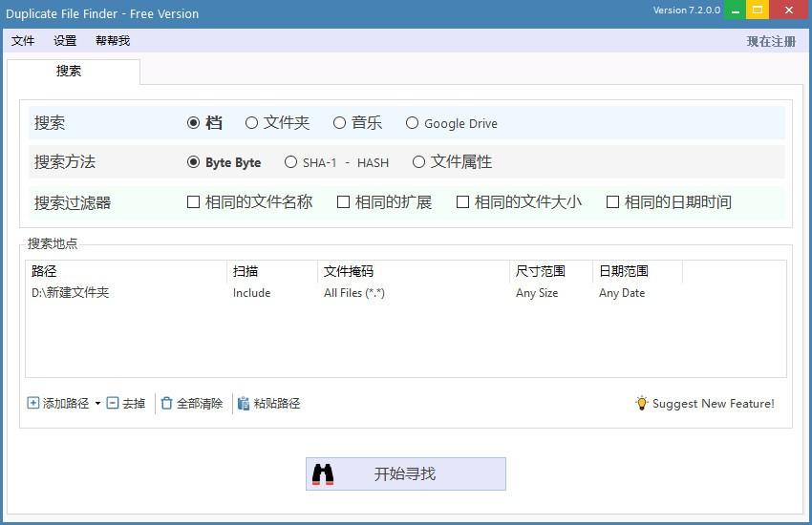Click the All Files (*.*) mask cell
812x525 pixels.
(x=354, y=293)
